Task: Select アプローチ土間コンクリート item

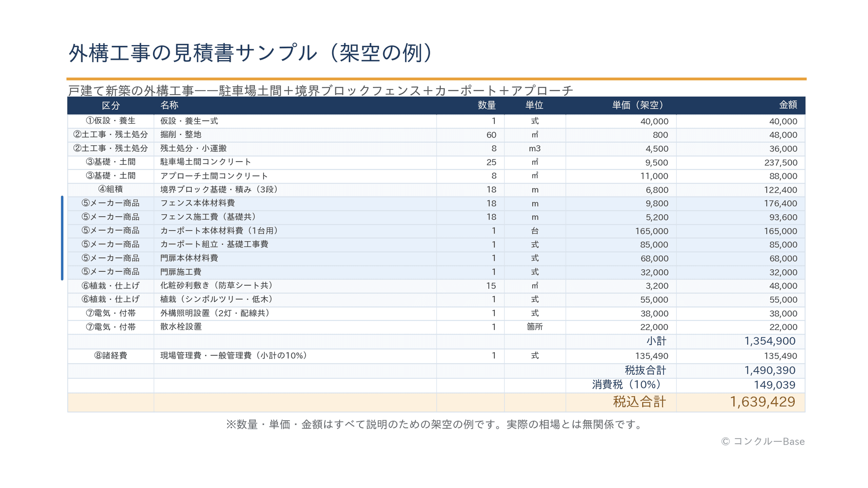Action: pyautogui.click(x=214, y=176)
